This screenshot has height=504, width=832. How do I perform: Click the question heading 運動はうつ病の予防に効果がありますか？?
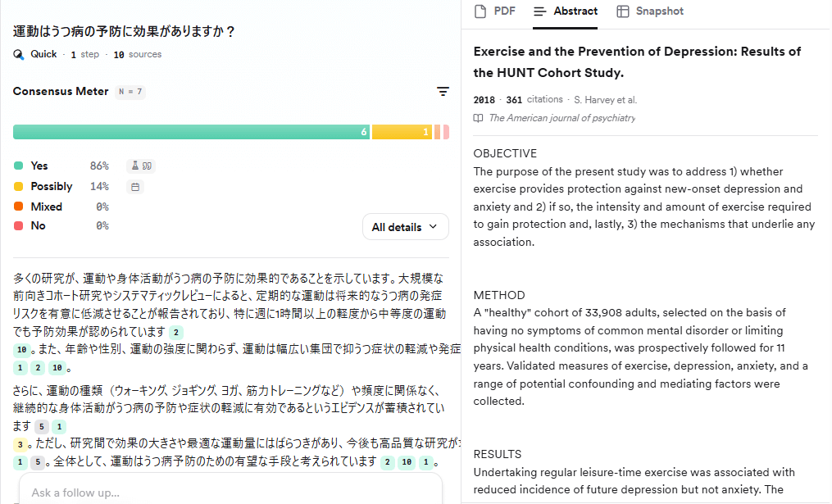point(124,31)
